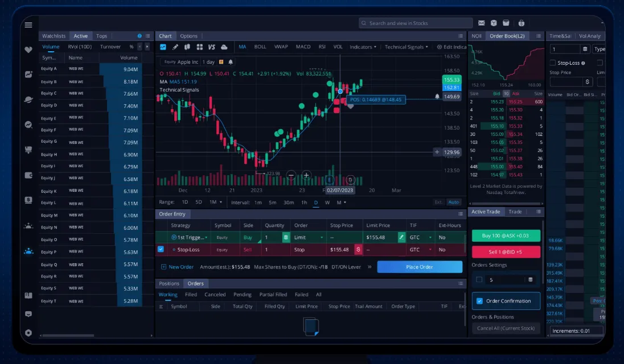Switch to the Watchlists tab
Viewport: 624px width, 364px height.
click(54, 36)
